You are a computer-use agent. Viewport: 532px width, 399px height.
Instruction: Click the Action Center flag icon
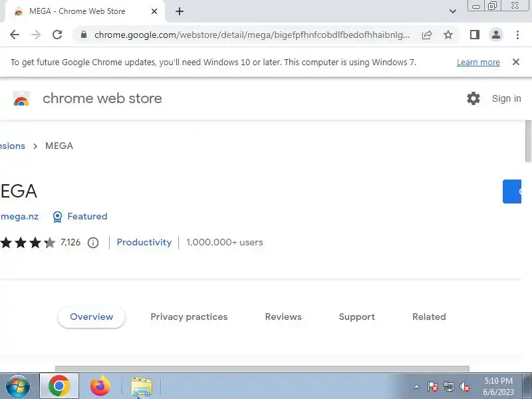(x=433, y=386)
